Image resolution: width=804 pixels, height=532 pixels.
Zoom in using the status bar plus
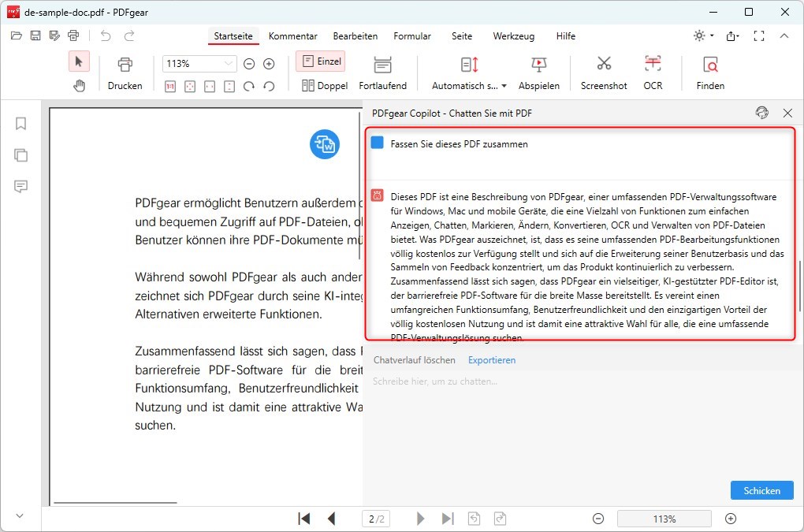pos(731,519)
